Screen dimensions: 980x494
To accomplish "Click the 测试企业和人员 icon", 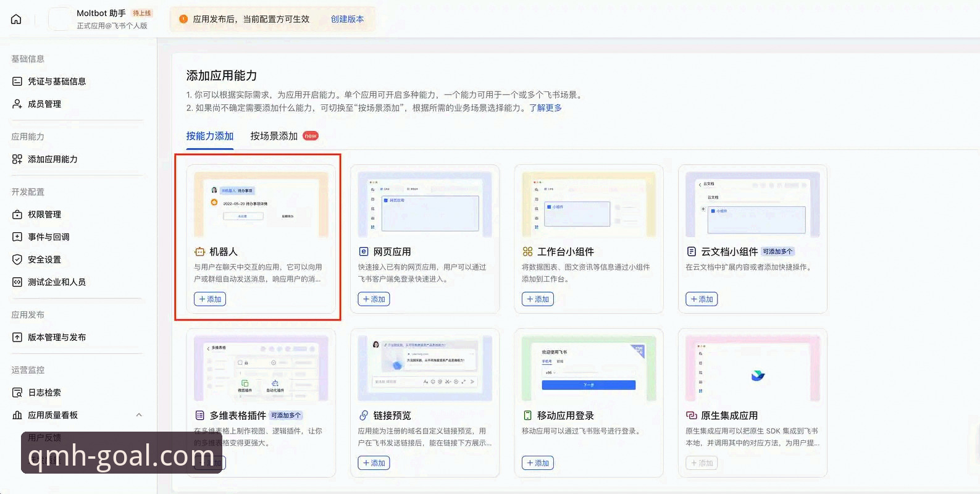I will point(17,282).
